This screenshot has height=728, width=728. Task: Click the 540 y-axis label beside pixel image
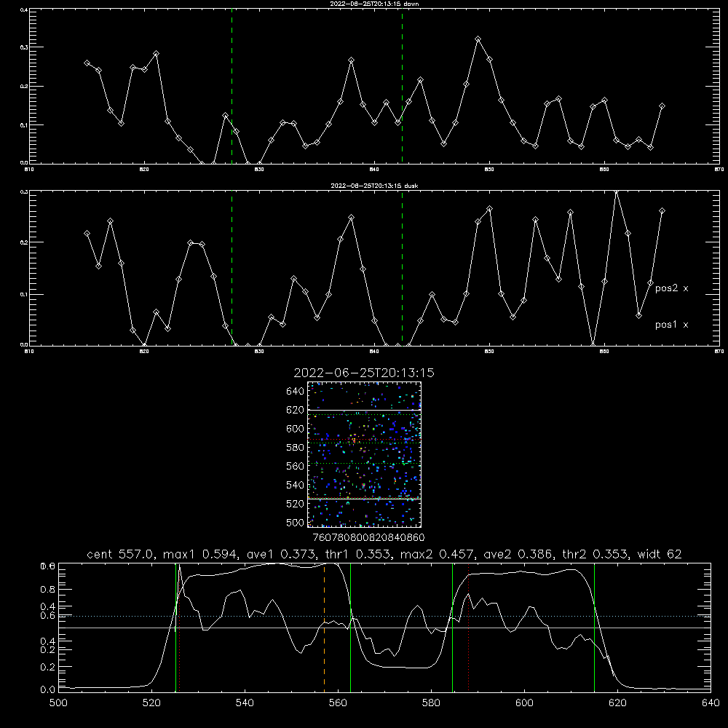click(295, 485)
